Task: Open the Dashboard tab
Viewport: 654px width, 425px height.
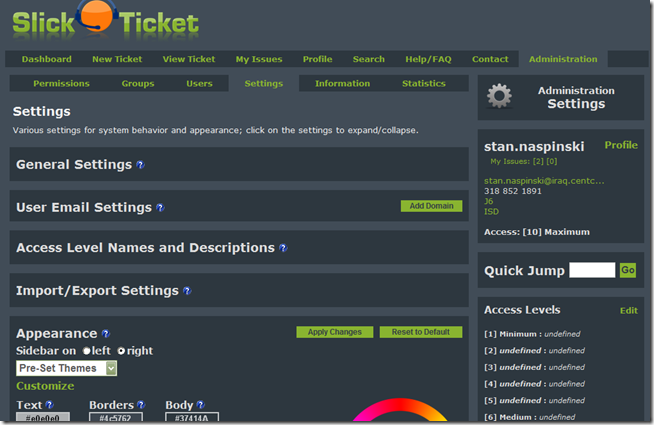Action: [46, 59]
